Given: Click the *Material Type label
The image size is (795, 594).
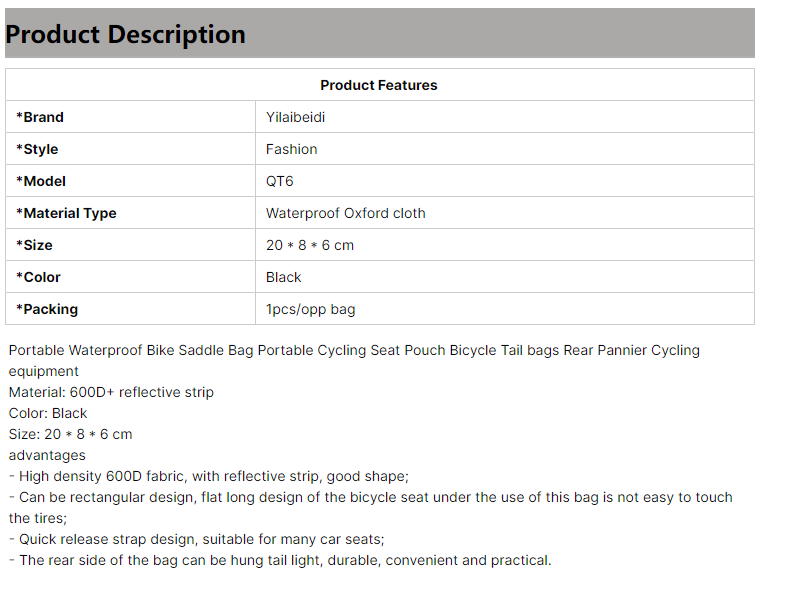Looking at the screenshot, I should pos(66,213).
